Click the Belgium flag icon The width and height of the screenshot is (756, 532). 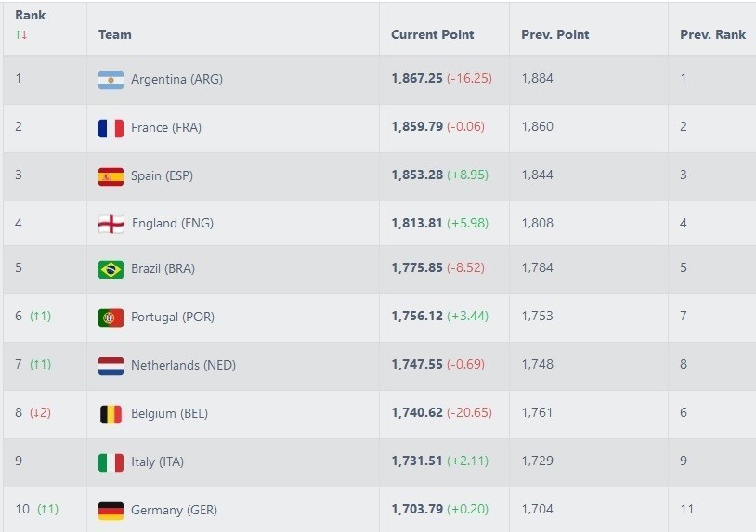[111, 414]
